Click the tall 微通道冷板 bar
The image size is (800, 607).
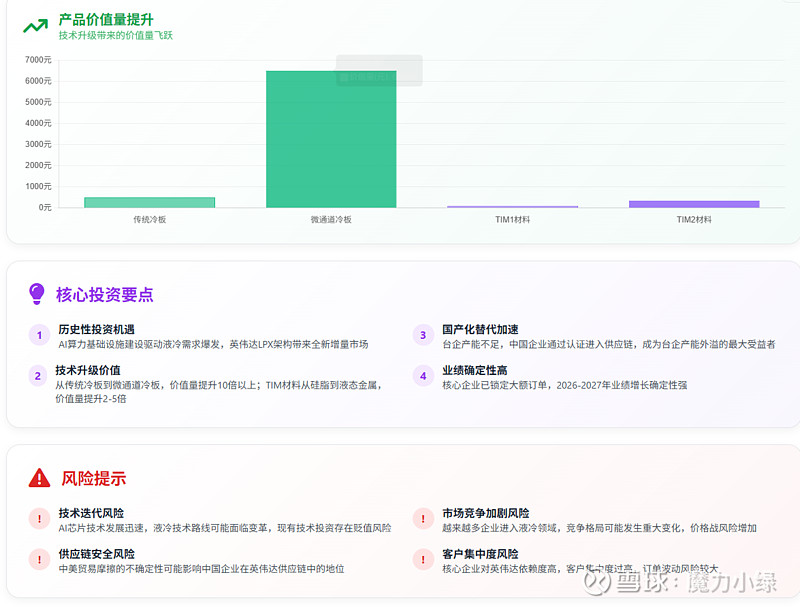click(331, 139)
